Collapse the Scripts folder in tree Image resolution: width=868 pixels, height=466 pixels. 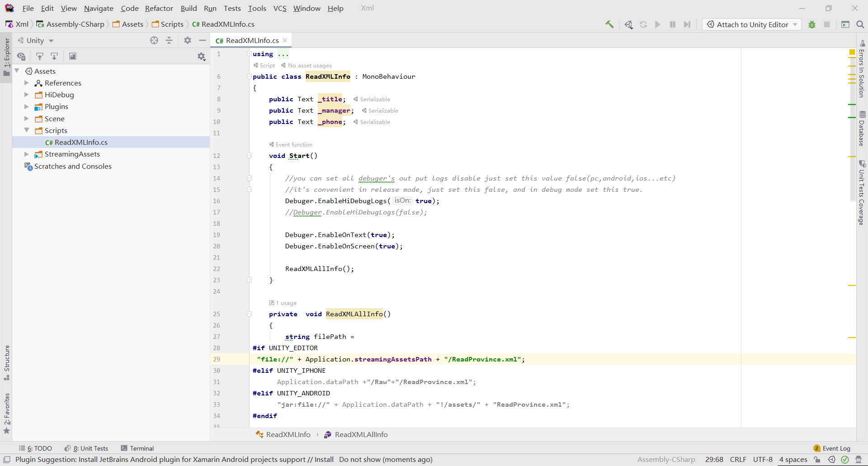pos(27,130)
